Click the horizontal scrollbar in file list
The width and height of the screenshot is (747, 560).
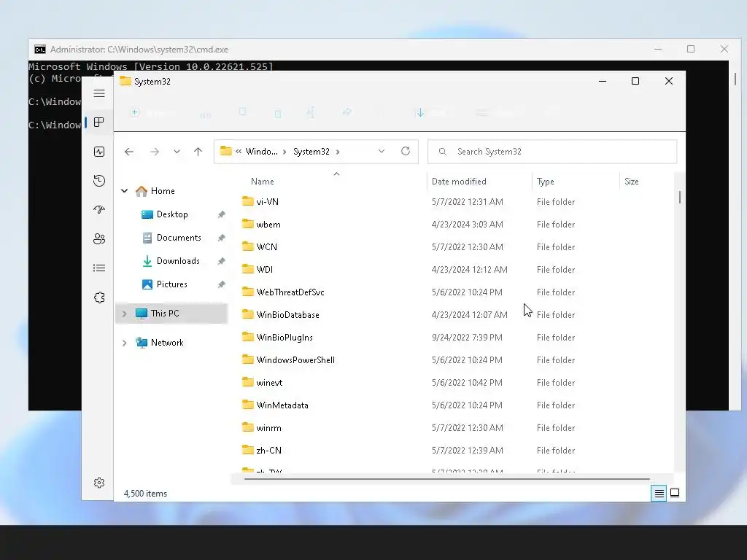[x=447, y=479]
